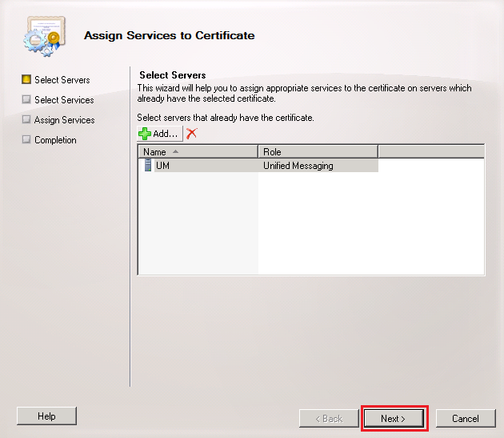Click the Select Servers step indicator
The height and width of the screenshot is (438, 504).
(26, 79)
